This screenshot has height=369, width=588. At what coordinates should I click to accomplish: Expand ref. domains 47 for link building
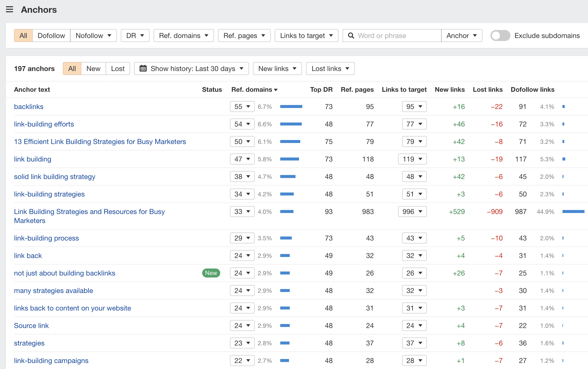[242, 159]
